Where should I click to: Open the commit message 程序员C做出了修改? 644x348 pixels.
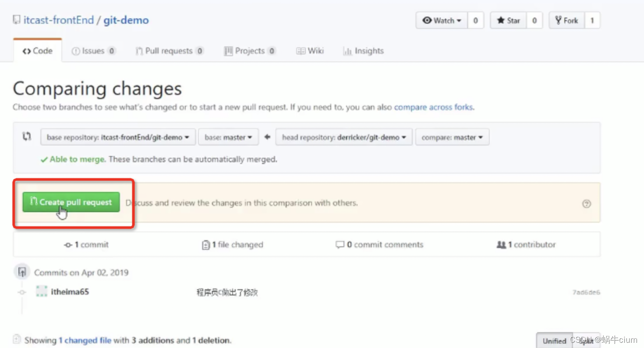point(227,292)
